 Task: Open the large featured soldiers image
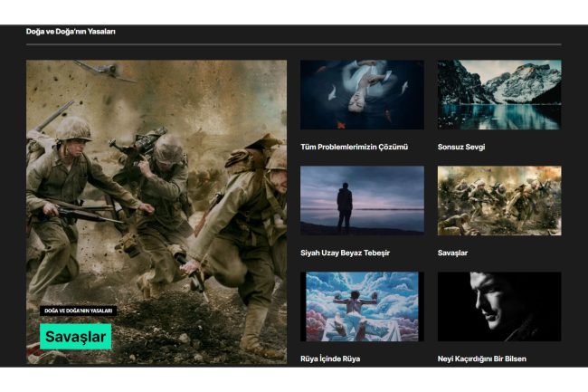tap(156, 199)
